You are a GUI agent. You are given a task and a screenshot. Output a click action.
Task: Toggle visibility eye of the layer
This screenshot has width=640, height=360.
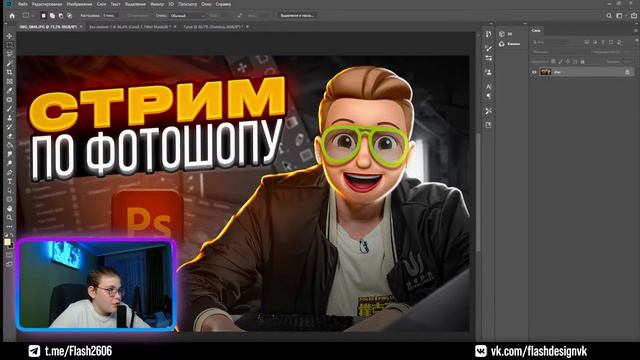click(534, 72)
